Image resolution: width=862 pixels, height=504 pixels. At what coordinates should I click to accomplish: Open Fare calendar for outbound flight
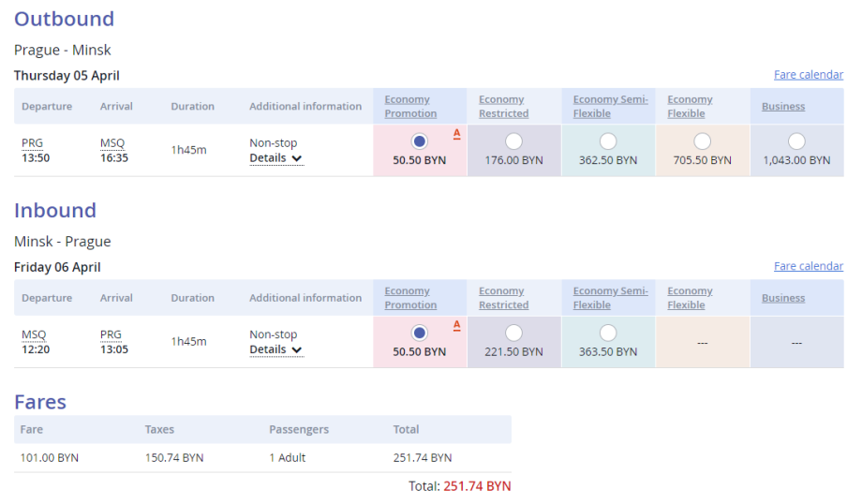tap(808, 75)
